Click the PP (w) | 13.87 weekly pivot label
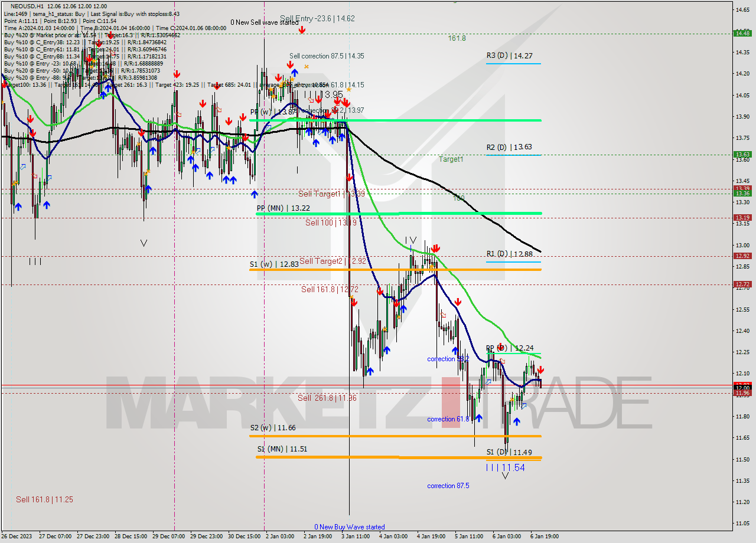Image resolution: width=756 pixels, height=543 pixels. pos(272,112)
